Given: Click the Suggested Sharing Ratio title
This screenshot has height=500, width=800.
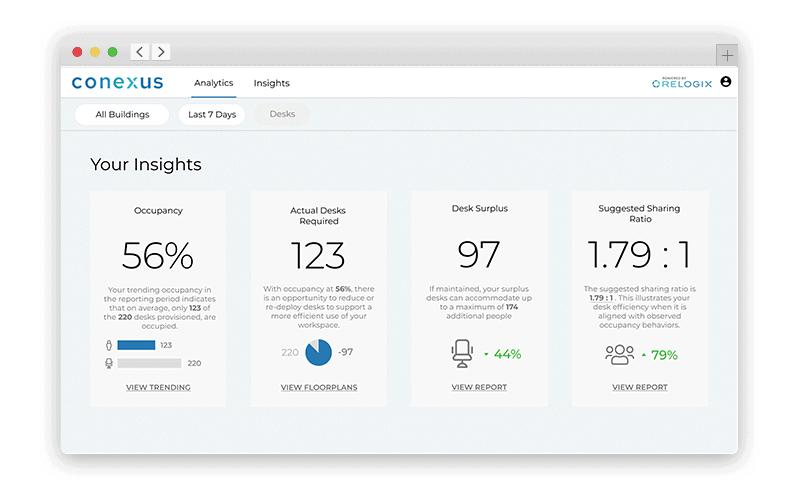Looking at the screenshot, I should (639, 213).
